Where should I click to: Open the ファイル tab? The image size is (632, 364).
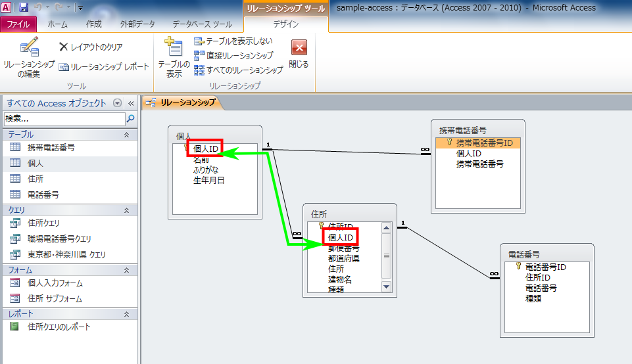pyautogui.click(x=18, y=24)
